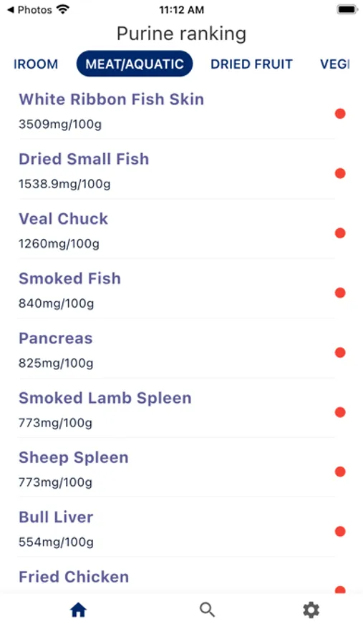Open the White Ribbon Fish Skin entry
The height and width of the screenshot is (644, 363).
tap(181, 111)
